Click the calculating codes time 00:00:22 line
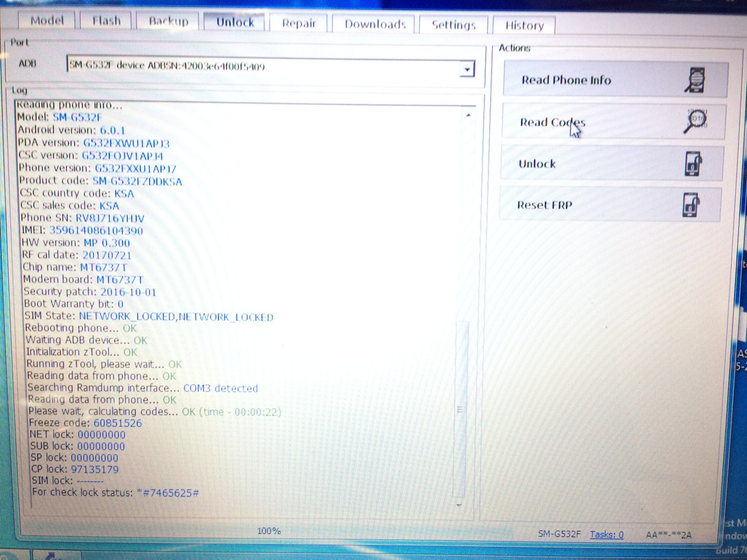 [x=155, y=412]
